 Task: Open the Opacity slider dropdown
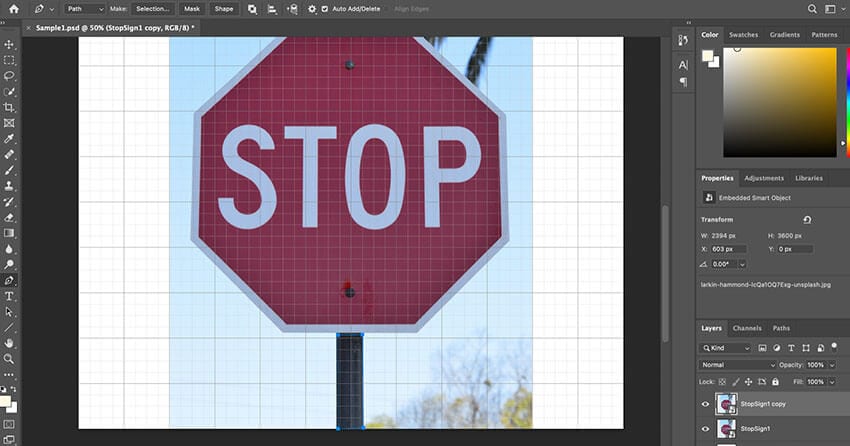(x=832, y=365)
